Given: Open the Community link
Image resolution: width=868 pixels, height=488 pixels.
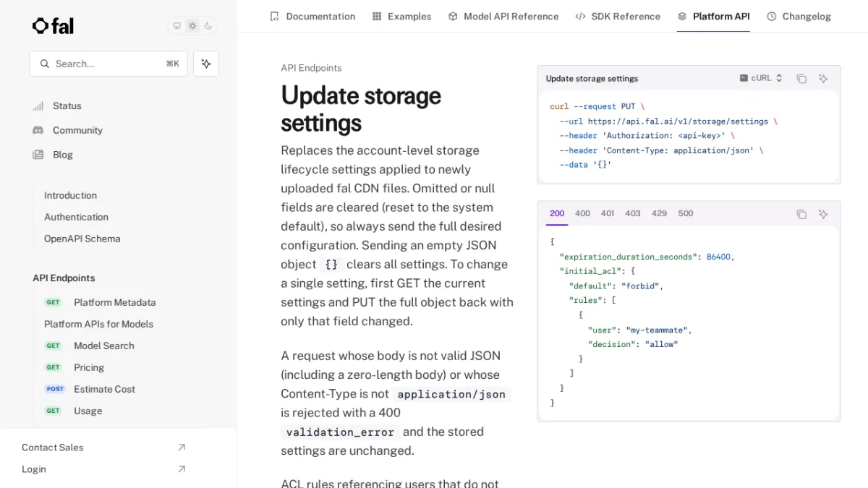Looking at the screenshot, I should pos(77,130).
